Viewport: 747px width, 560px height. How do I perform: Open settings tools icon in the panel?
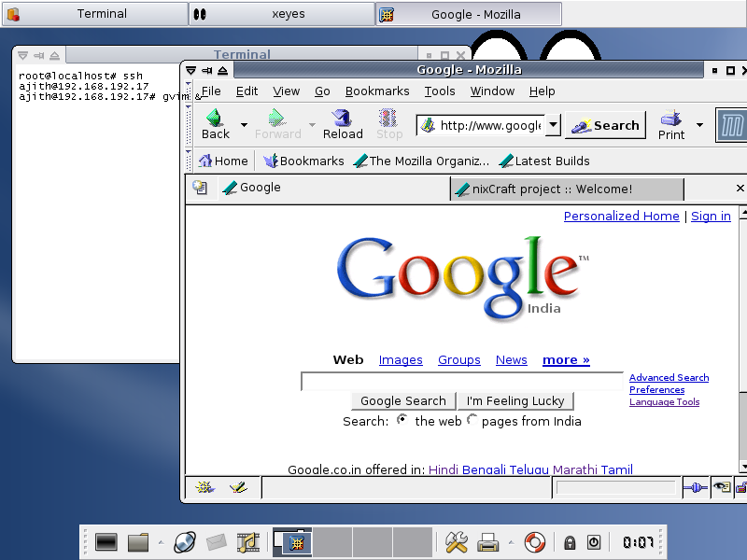pyautogui.click(x=457, y=542)
